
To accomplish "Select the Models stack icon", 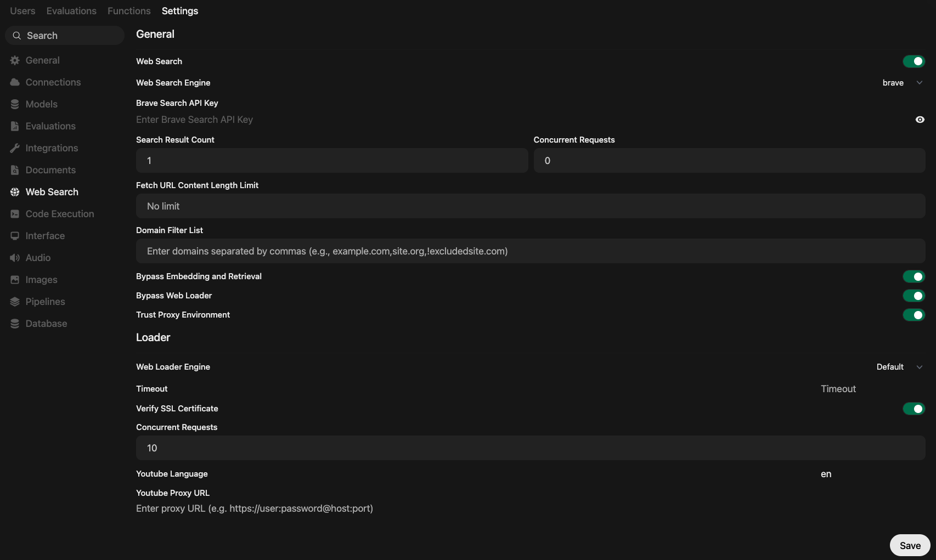I will coord(15,104).
